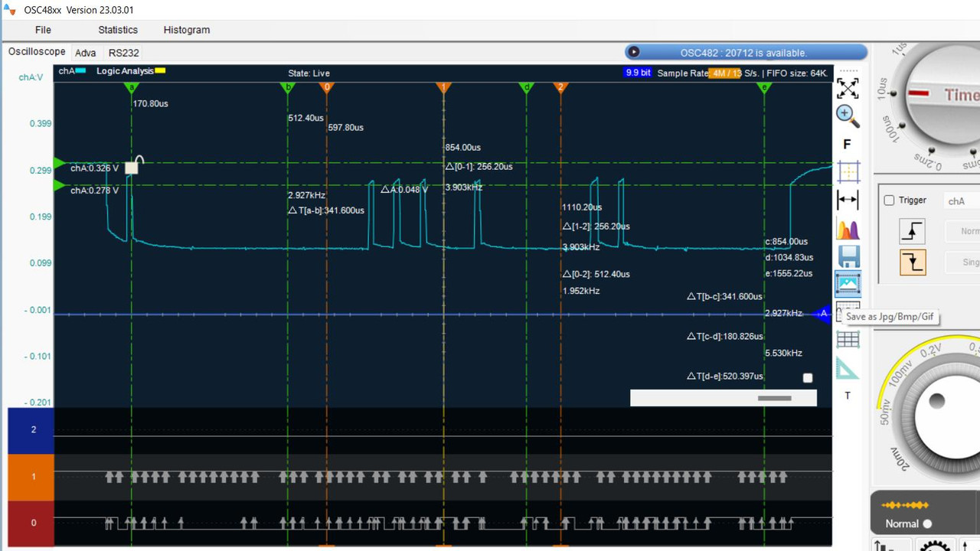
Task: Click the 9.9 bit resolution label
Action: (x=638, y=73)
